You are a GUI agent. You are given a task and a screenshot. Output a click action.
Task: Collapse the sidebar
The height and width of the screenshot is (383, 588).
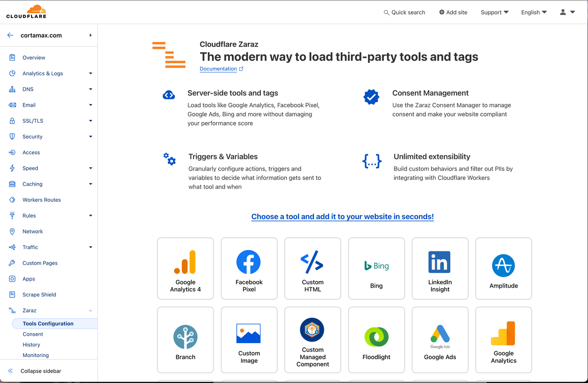[40, 371]
